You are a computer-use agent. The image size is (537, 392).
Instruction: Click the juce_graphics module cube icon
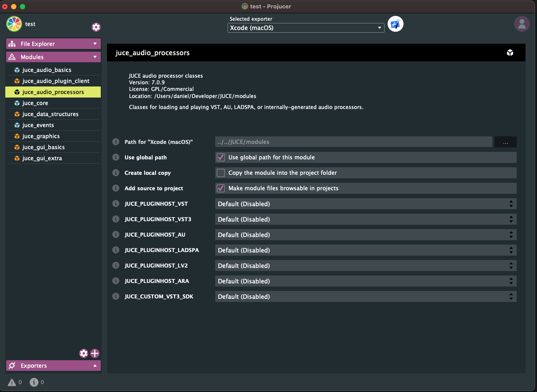pos(17,136)
